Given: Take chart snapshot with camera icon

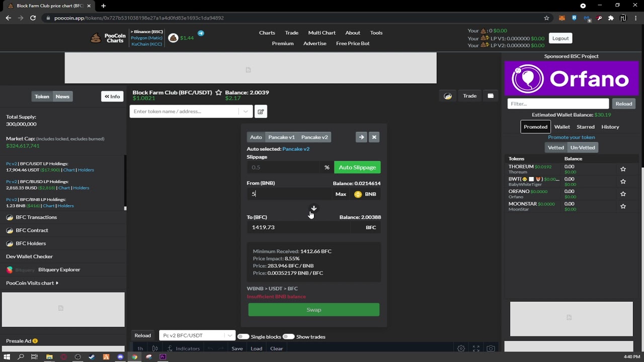Looking at the screenshot, I should (x=491, y=348).
